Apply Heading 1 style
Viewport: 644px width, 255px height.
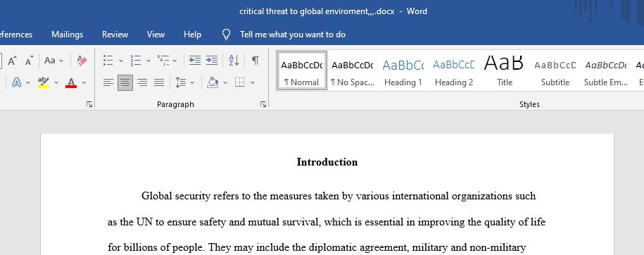[403, 70]
